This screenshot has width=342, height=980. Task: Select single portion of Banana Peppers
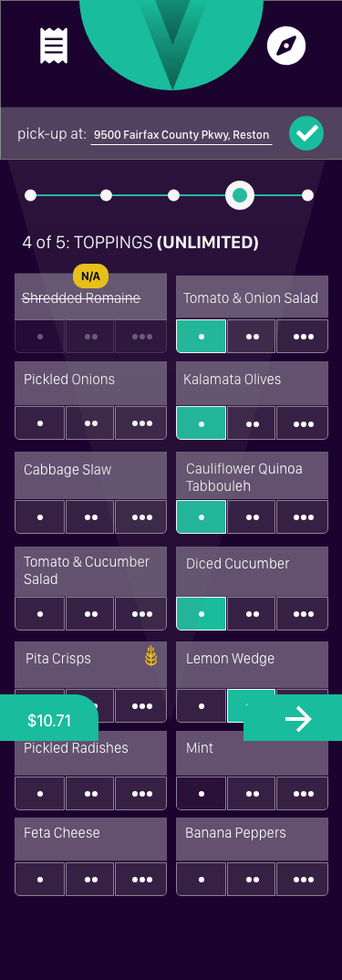point(202,880)
